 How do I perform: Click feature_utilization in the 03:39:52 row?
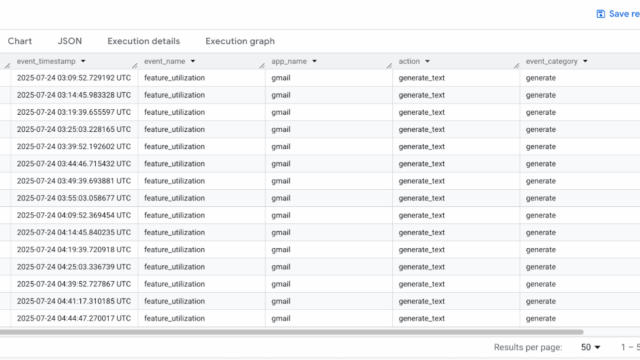pos(174,147)
